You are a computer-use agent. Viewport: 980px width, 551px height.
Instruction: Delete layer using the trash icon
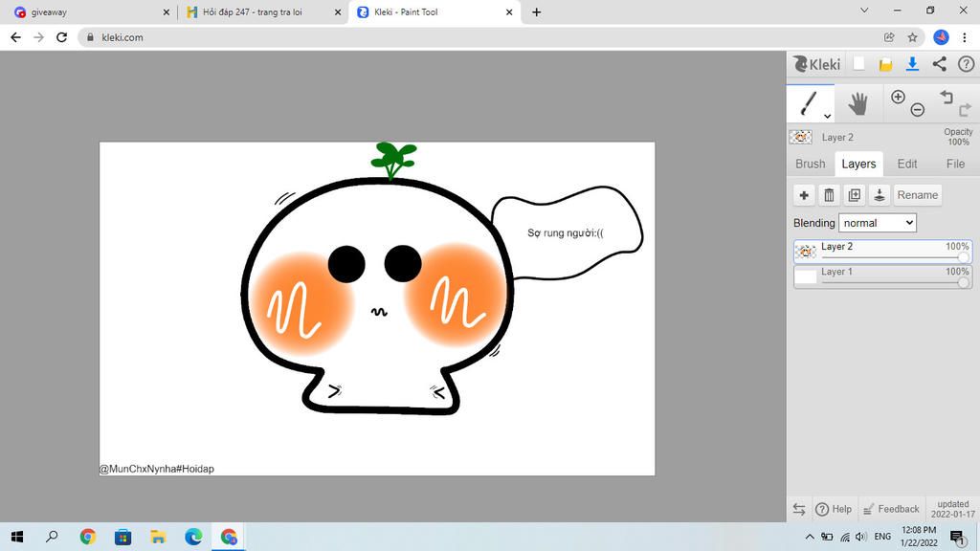click(x=829, y=195)
